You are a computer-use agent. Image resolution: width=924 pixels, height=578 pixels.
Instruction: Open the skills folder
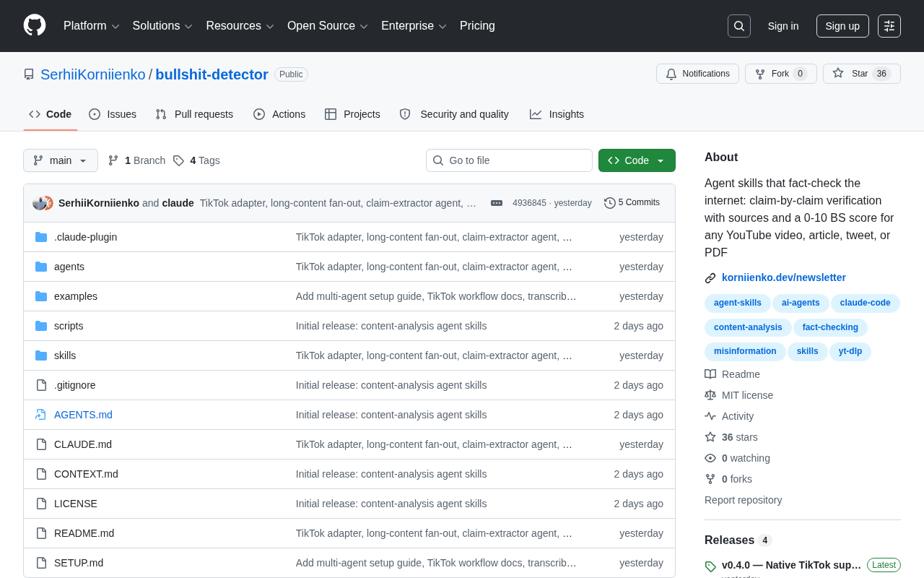65,355
